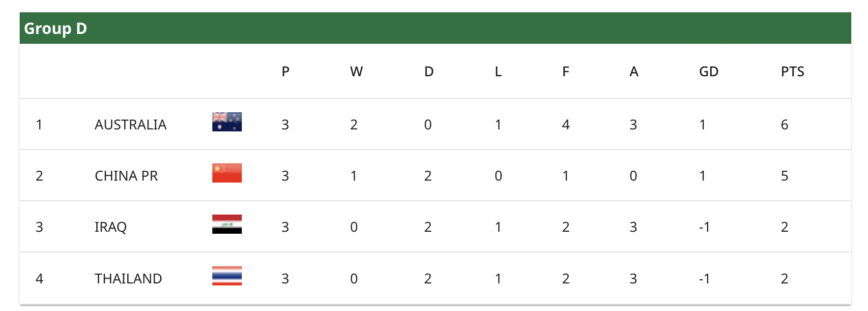868x311 pixels.
Task: Select the IRAQ team name
Action: (111, 227)
